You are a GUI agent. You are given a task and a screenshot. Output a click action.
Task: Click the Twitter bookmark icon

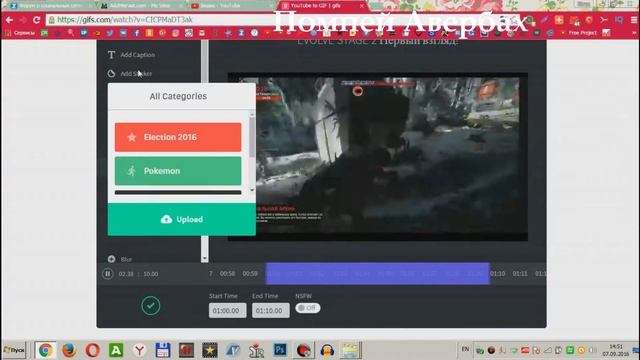click(x=110, y=33)
